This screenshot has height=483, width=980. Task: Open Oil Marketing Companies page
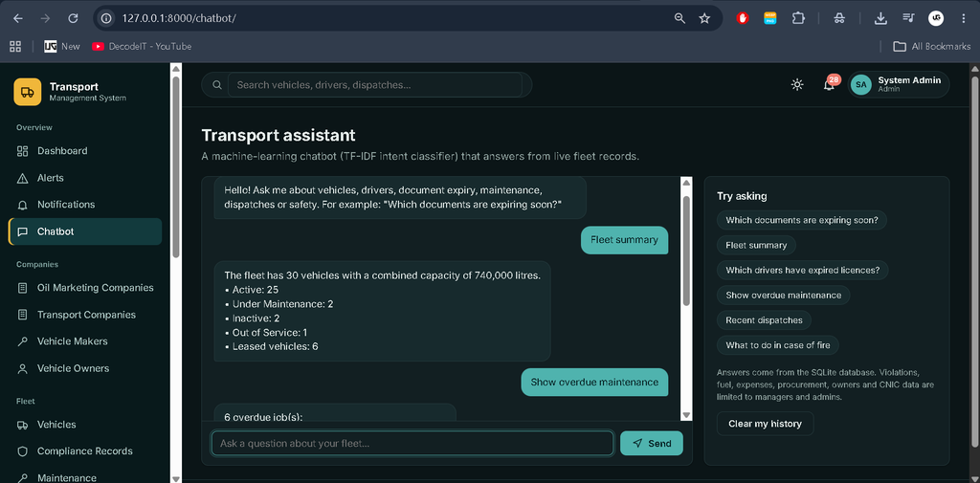tap(85, 288)
